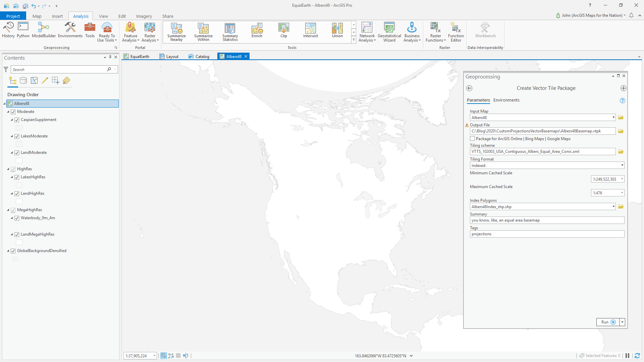Expand the Feature Analysis menu

click(x=130, y=32)
